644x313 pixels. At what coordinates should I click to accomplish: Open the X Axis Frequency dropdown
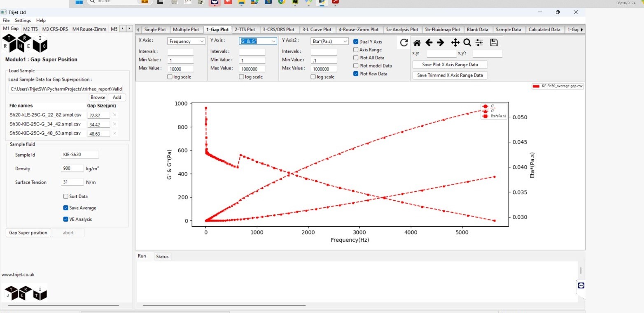click(186, 41)
